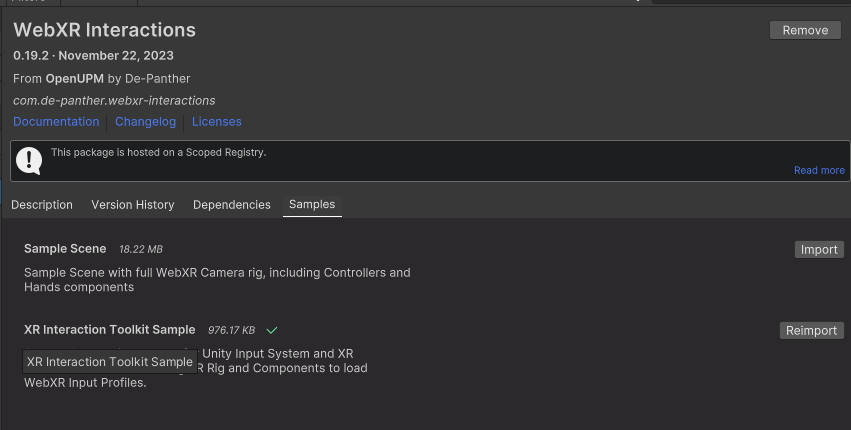Click the XR Interaction Toolkit Sample tooltip

pos(110,362)
